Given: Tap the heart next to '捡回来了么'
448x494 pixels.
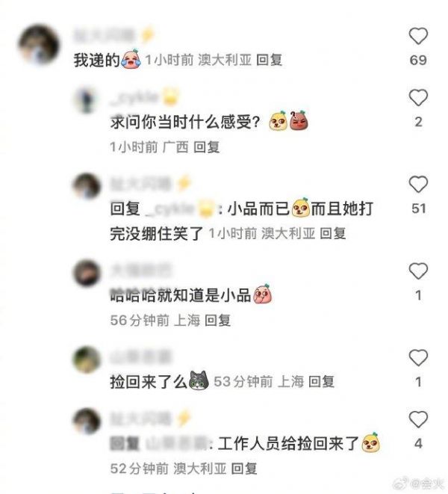Looking at the screenshot, I should tap(418, 357).
